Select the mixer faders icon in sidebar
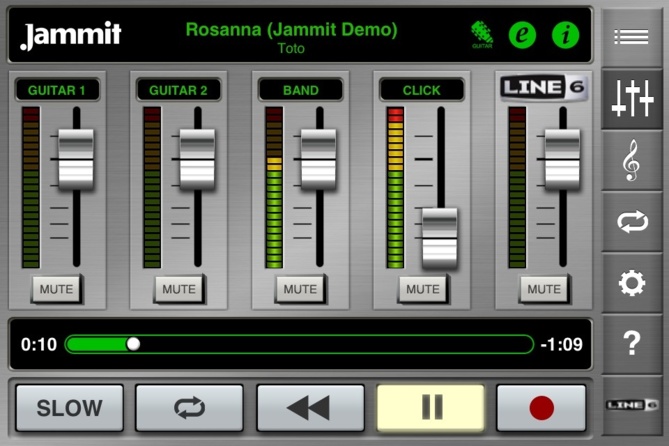This screenshot has height=446, width=669. (631, 99)
